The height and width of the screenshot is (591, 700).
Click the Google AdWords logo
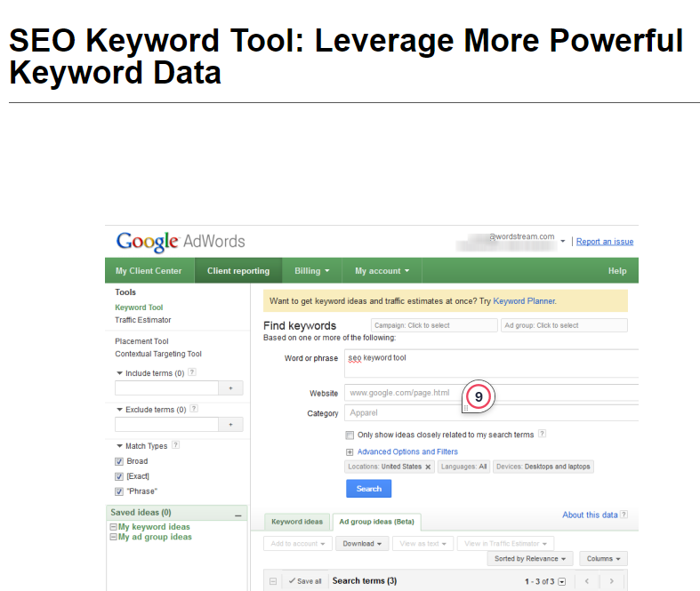tap(181, 242)
